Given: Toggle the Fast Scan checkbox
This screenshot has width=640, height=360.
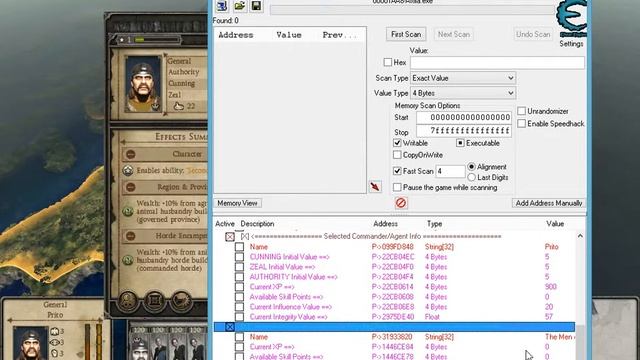Looking at the screenshot, I should tap(397, 171).
